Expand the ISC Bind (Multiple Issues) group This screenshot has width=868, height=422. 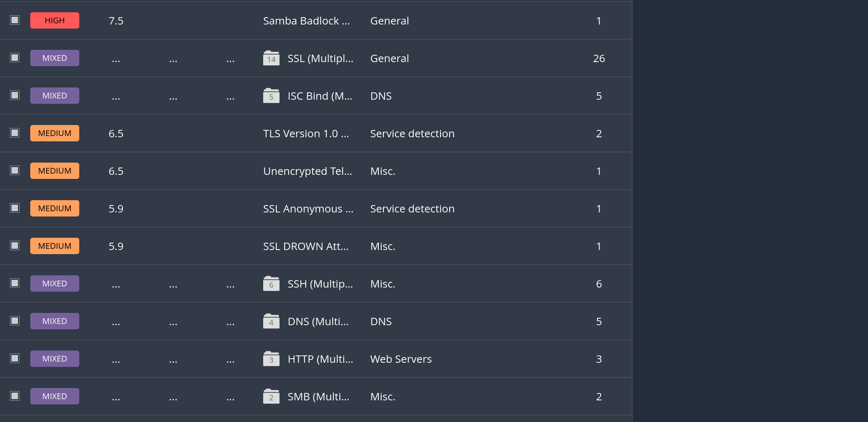point(320,96)
